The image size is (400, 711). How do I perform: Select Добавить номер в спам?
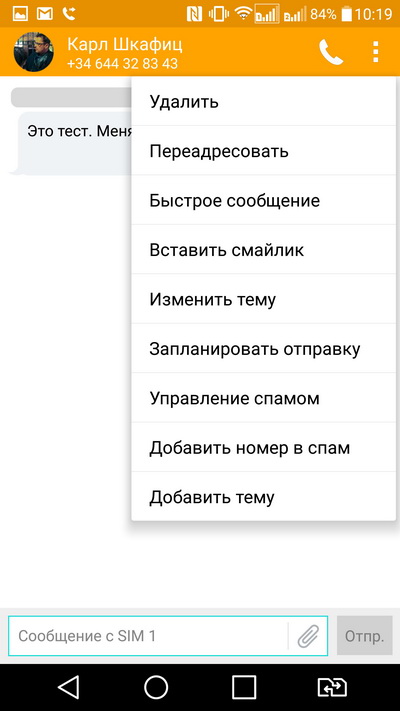tap(263, 447)
